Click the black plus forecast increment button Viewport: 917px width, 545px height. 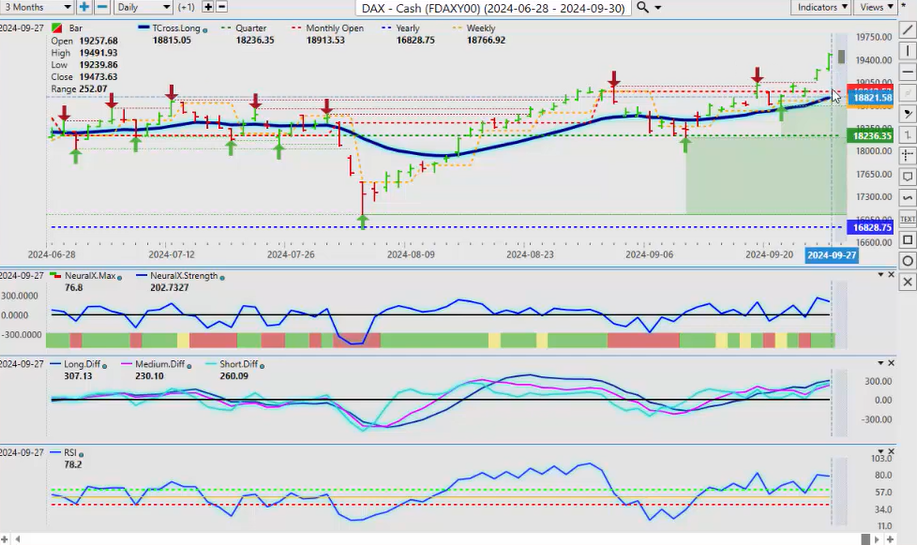click(x=208, y=7)
